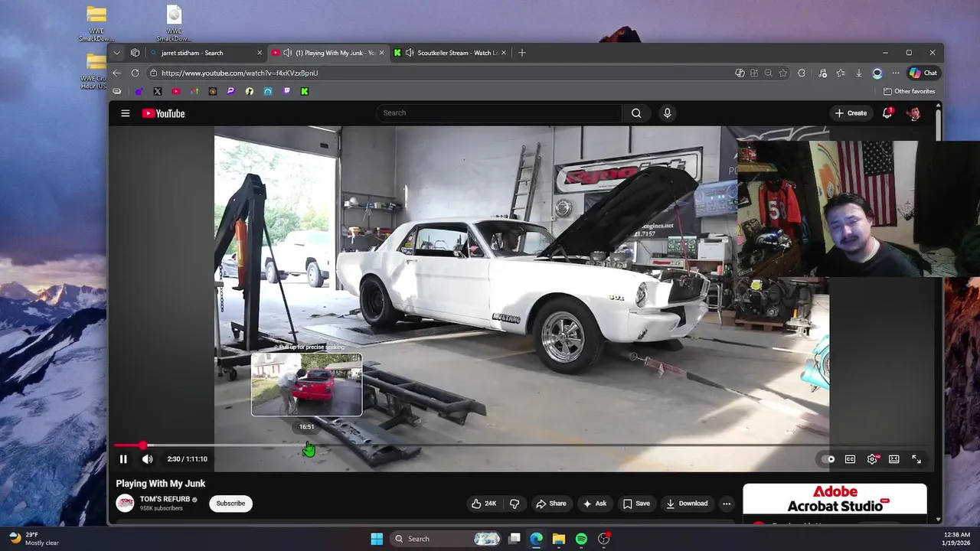
Task: Open Microsoft Edge from taskbar
Action: tap(537, 539)
